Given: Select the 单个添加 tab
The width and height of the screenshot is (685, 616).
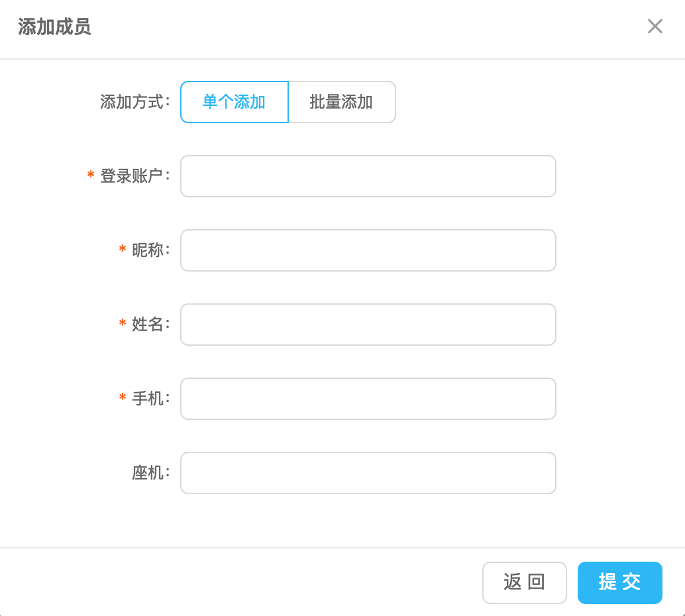Looking at the screenshot, I should [x=234, y=102].
